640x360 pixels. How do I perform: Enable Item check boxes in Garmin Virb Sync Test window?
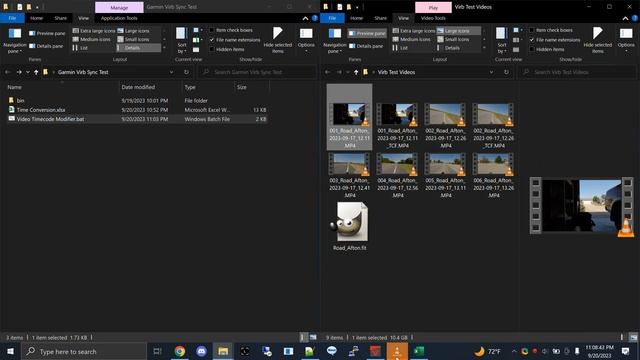231,30
